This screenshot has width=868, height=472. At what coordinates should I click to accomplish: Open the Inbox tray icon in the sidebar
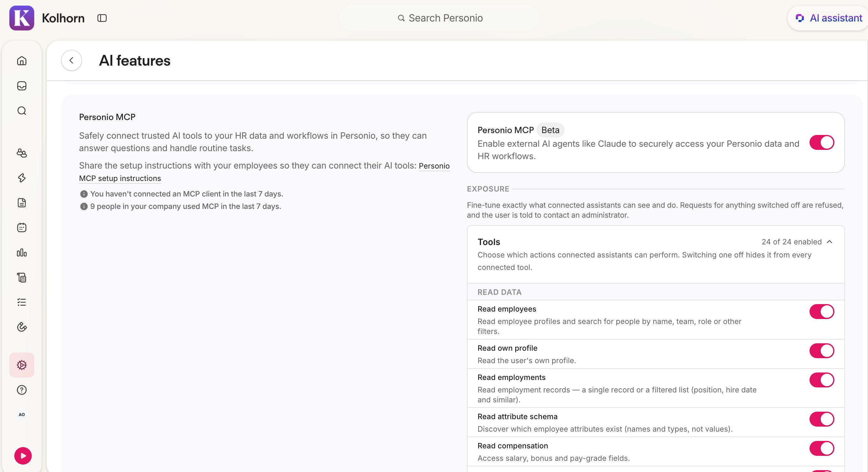pos(21,86)
